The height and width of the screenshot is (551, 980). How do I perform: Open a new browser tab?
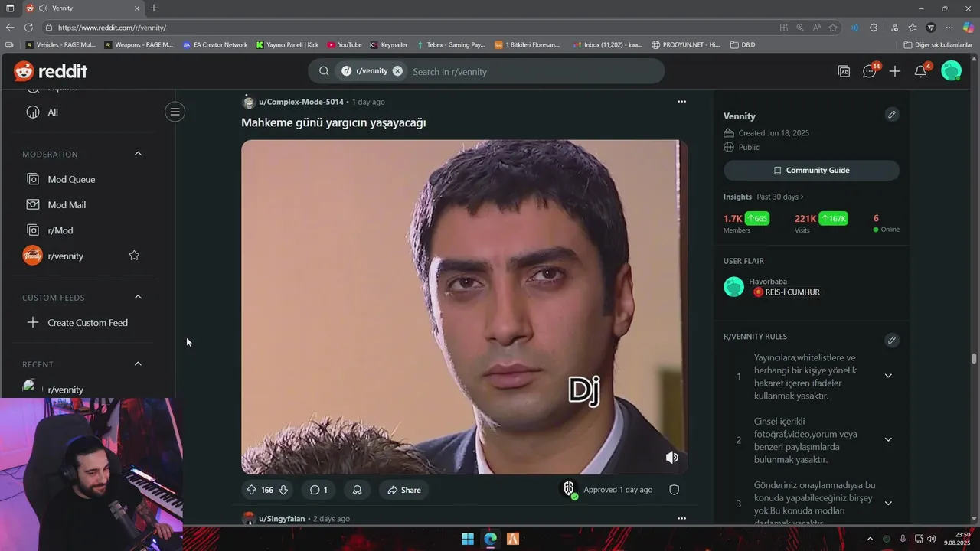coord(154,8)
